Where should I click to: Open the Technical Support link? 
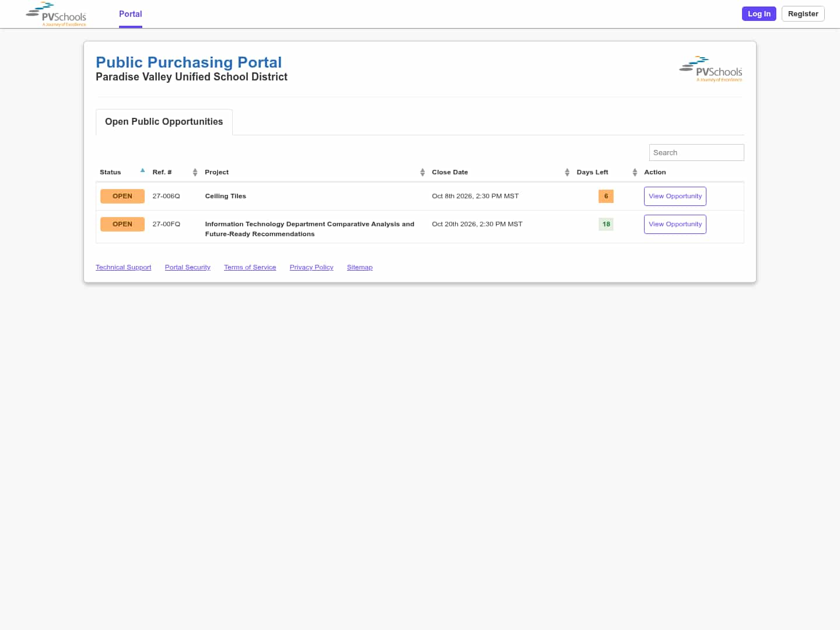click(x=123, y=267)
